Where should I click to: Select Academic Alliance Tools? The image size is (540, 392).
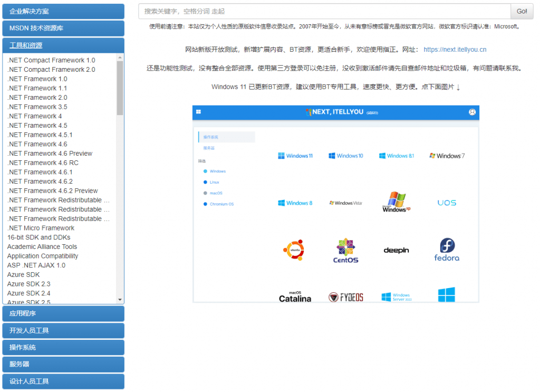click(42, 246)
